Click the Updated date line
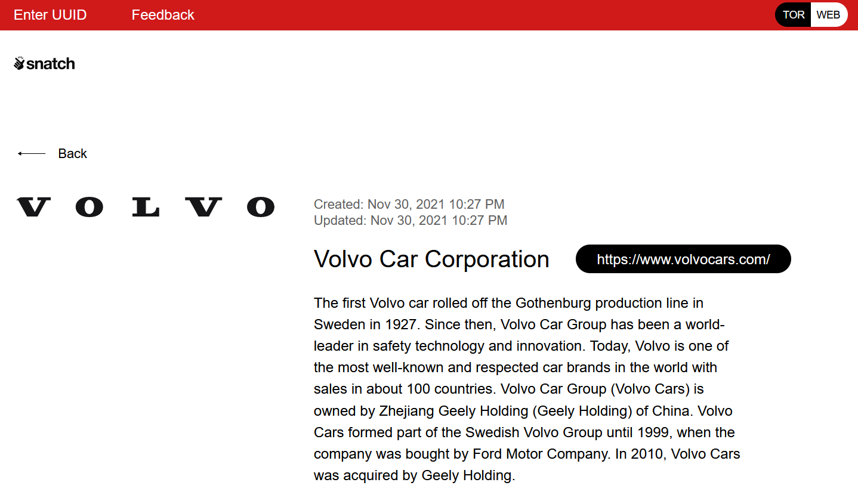The image size is (858, 504). [411, 221]
